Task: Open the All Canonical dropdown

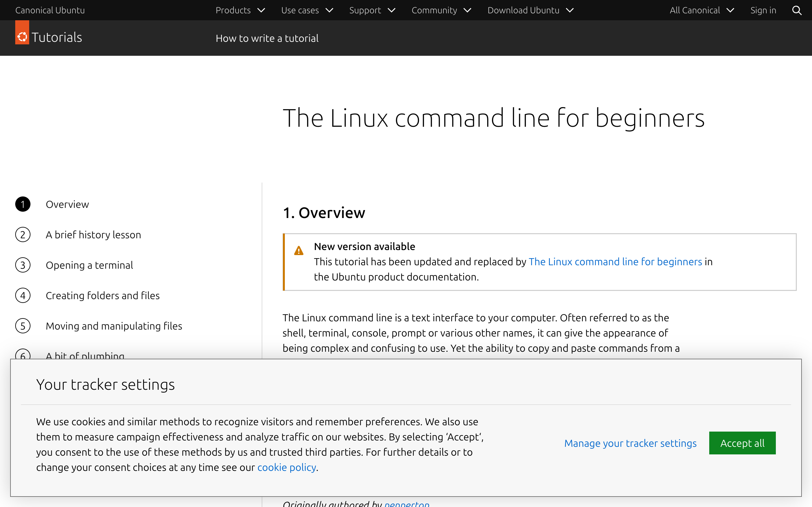Action: 702,10
